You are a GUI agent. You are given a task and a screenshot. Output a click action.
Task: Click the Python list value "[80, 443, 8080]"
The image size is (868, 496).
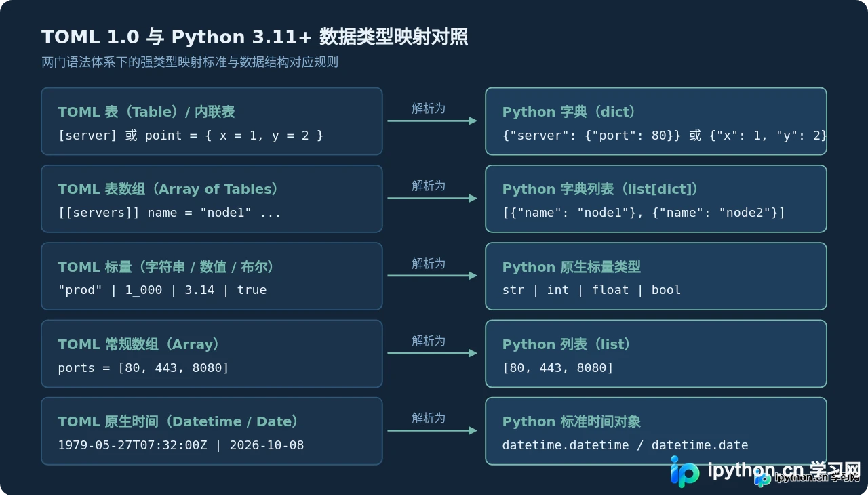tap(558, 368)
